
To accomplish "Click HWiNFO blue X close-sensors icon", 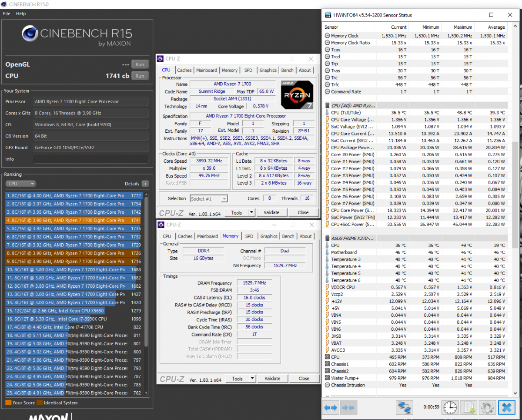I will tap(506, 408).
